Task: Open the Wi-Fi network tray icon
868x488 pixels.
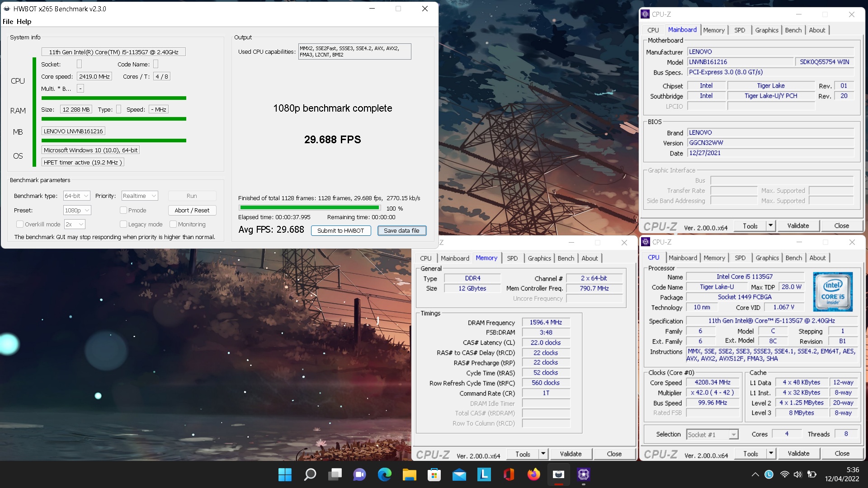Action: (785, 474)
